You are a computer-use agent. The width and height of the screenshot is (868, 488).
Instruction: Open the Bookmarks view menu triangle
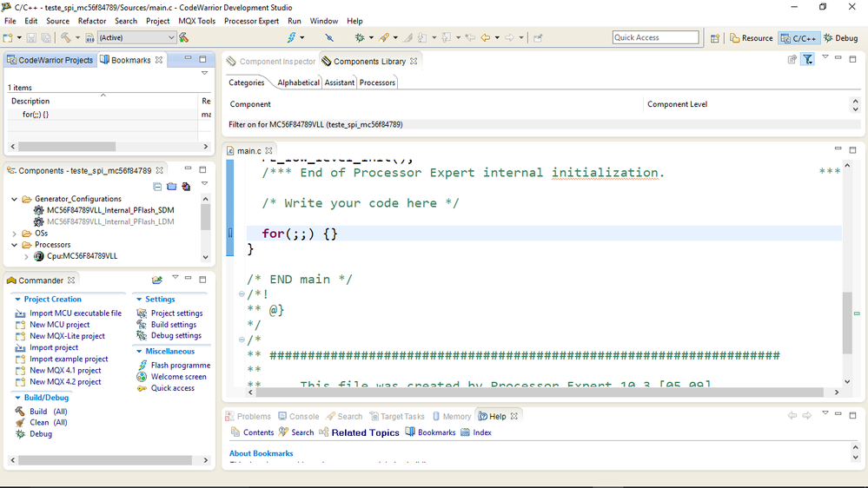[204, 73]
